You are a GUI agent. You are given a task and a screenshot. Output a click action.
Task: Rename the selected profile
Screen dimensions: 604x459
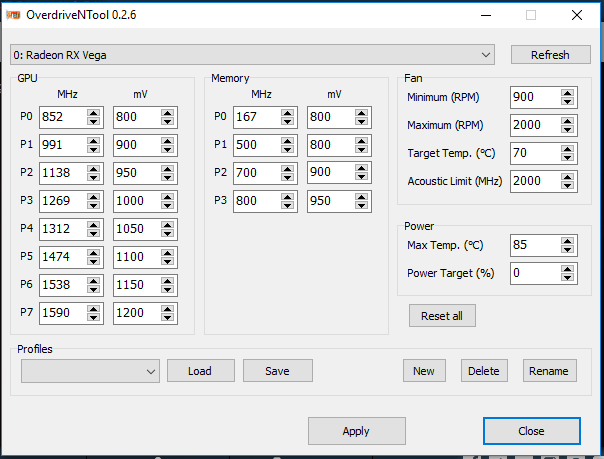(x=549, y=371)
